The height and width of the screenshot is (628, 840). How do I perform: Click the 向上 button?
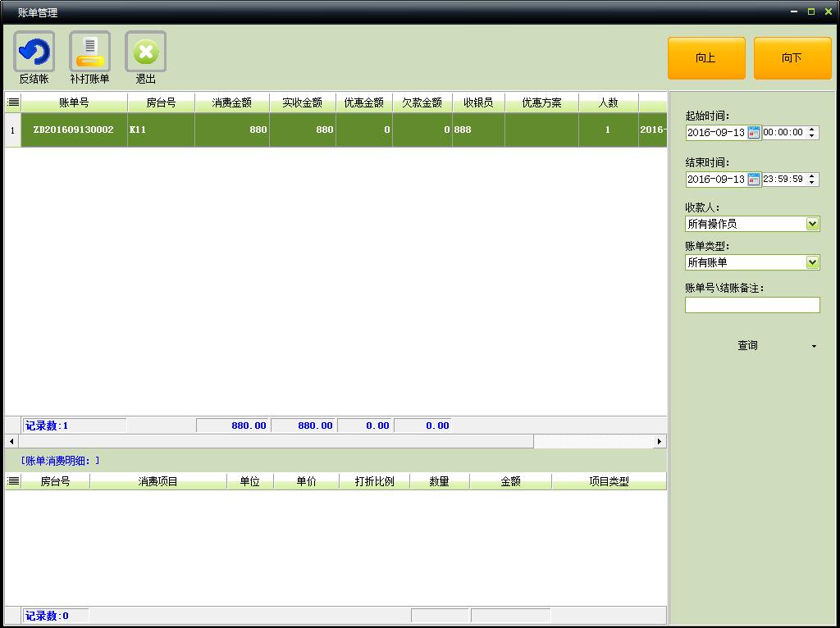tap(706, 58)
